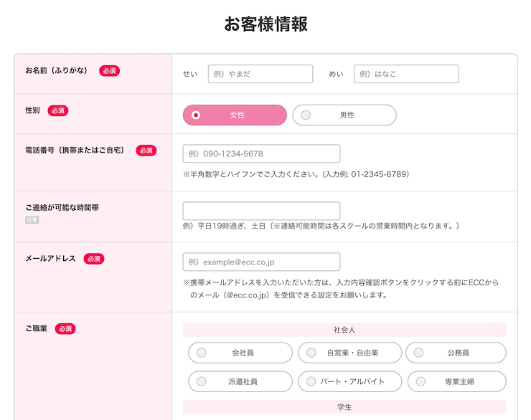Choose パート・アルバイト occupation option
Image resolution: width=531 pixels, height=420 pixels.
pyautogui.click(x=350, y=381)
